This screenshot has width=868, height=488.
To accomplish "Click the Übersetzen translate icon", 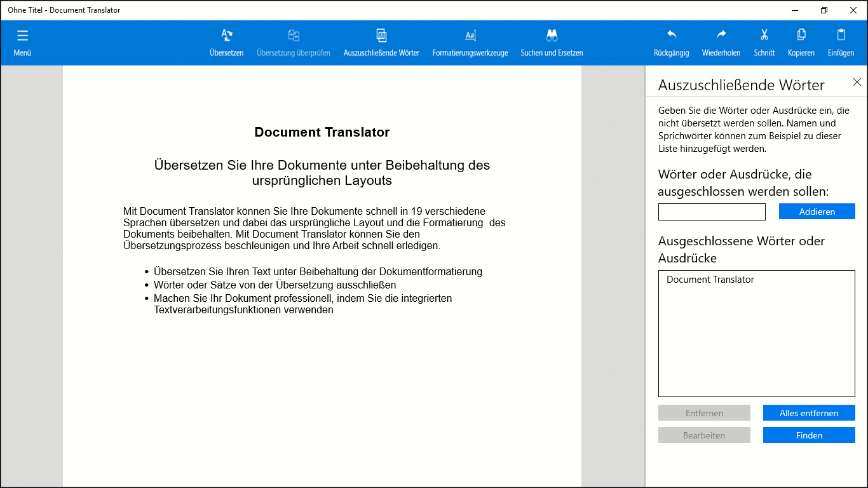I will click(227, 36).
